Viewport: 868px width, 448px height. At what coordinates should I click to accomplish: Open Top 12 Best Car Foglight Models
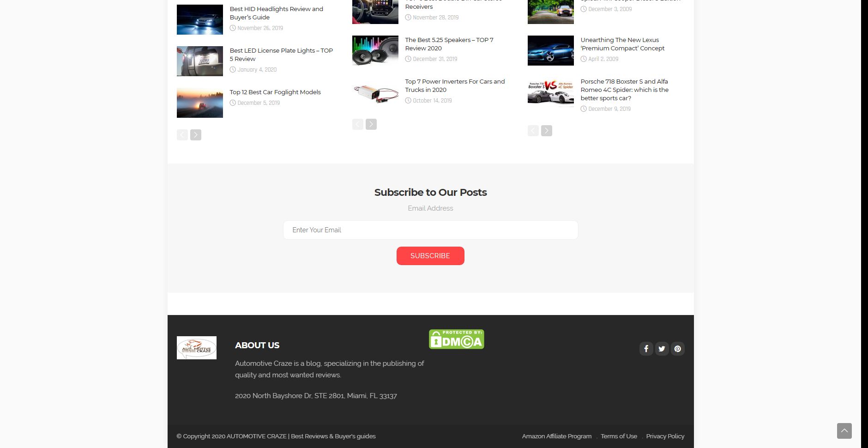(x=275, y=92)
